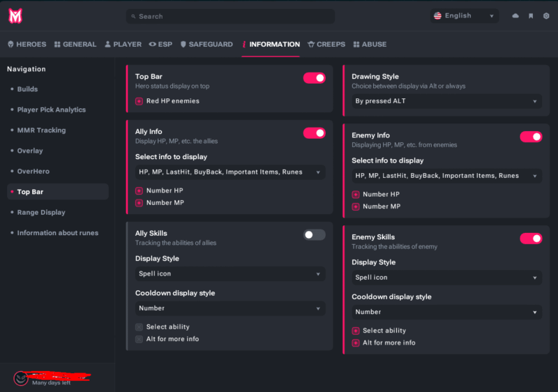Check Alt for more info under Ally Skills
Image resolution: width=558 pixels, height=392 pixels.
tap(139, 340)
